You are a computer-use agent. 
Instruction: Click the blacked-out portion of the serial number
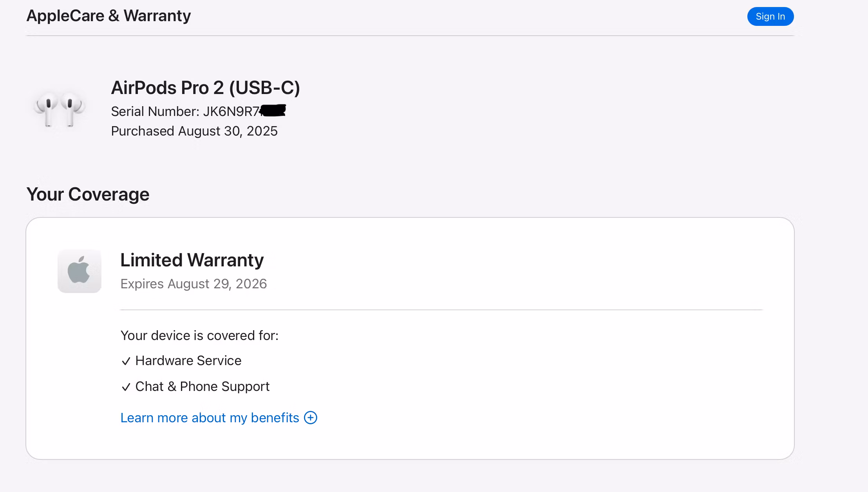coord(273,110)
